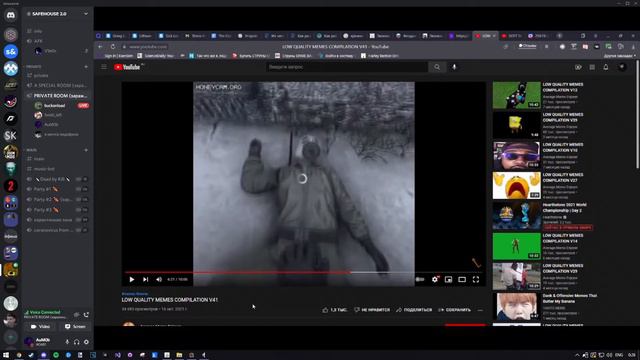
Task: Enter fullscreen video mode
Action: pos(476,280)
